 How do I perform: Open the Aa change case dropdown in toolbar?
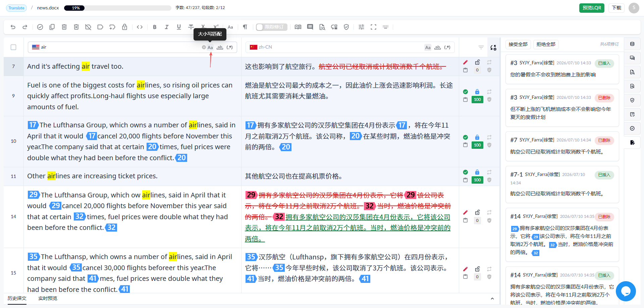(230, 27)
